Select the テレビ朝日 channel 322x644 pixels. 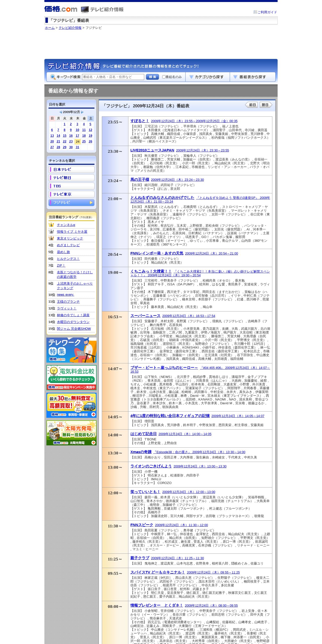pyautogui.click(x=71, y=178)
